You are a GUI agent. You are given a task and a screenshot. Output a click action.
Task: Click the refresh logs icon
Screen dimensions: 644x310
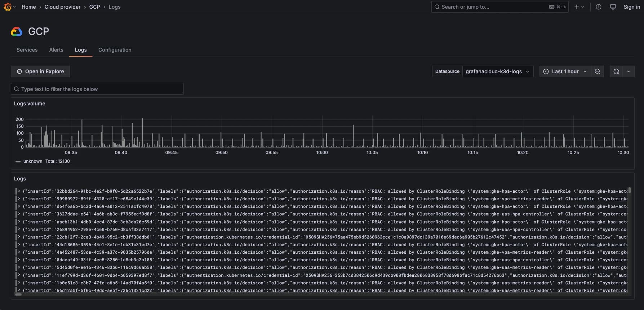pyautogui.click(x=616, y=71)
